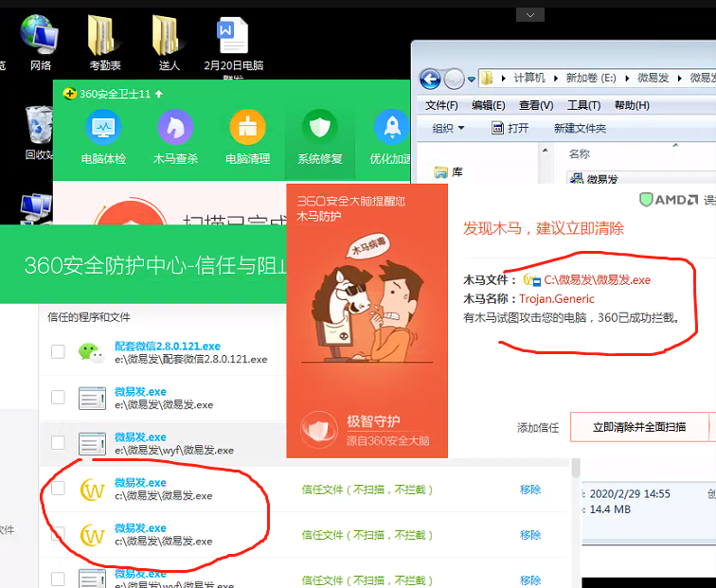This screenshot has width=716, height=588.
Task: Open the 回收站 recycle bin icon
Action: (39, 133)
